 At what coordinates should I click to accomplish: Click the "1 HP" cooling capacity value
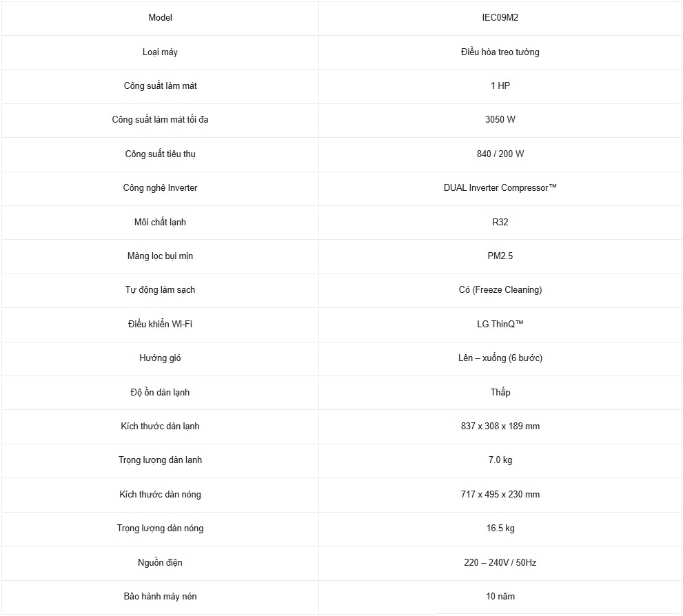[500, 86]
